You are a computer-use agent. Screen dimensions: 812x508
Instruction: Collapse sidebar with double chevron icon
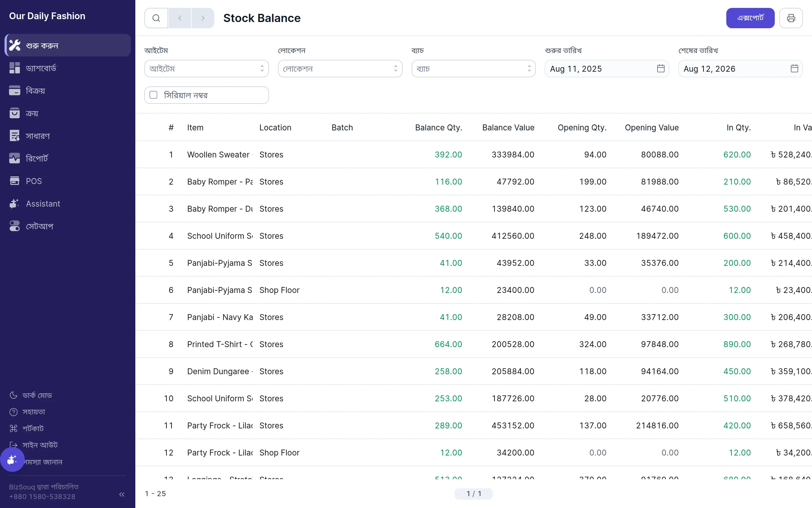click(x=122, y=494)
